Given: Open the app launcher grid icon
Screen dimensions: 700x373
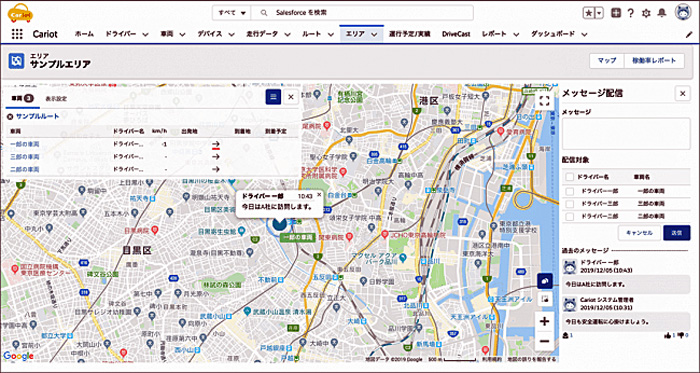Looking at the screenshot, I should (x=17, y=34).
